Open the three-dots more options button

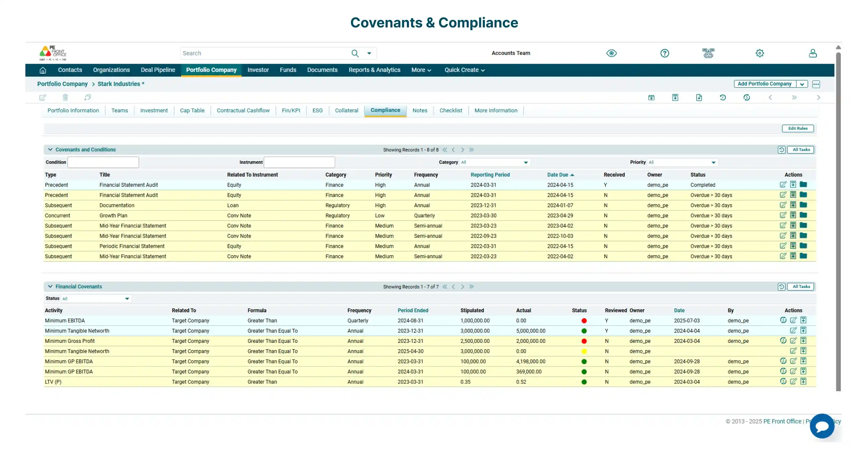(x=816, y=84)
